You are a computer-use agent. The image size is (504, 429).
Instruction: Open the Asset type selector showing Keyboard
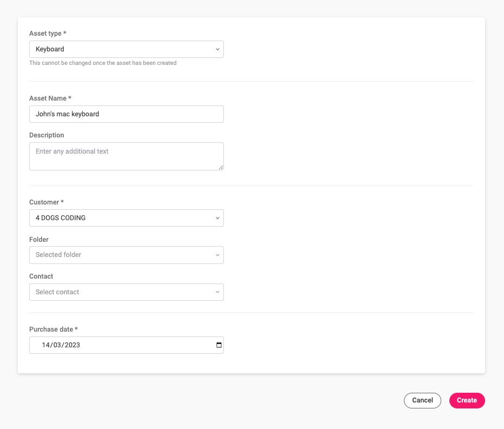pyautogui.click(x=126, y=49)
